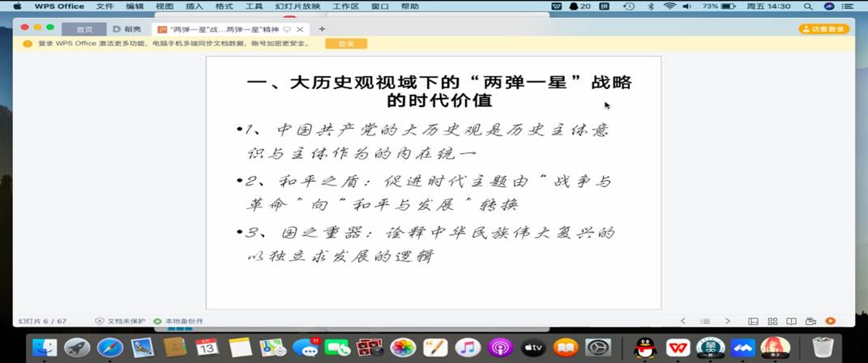Click the orange 登录 login button
The height and width of the screenshot is (363, 868).
point(346,44)
